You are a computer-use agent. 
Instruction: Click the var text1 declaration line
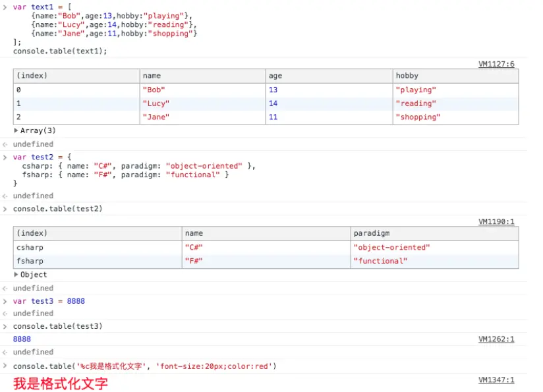(42, 7)
